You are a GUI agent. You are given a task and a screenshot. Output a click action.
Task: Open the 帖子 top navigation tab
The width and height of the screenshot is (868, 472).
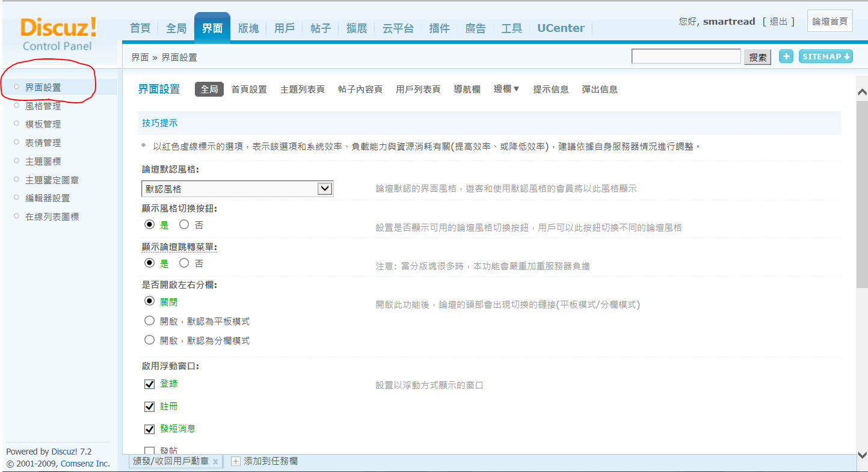[x=321, y=28]
